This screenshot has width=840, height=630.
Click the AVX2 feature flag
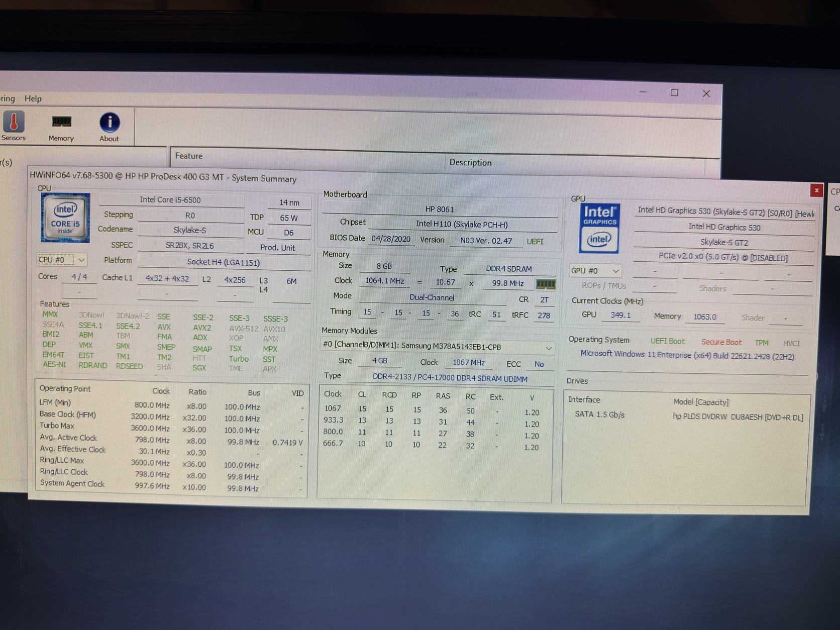(x=202, y=328)
